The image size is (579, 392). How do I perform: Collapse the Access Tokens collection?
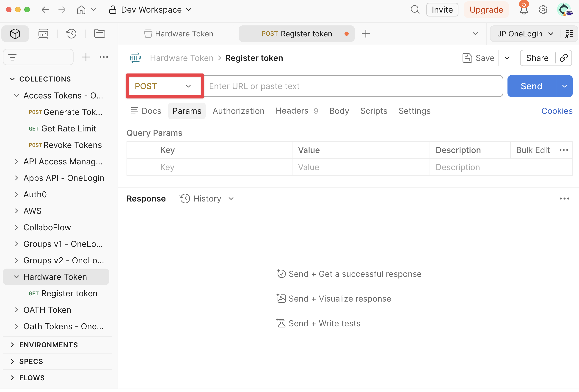pos(17,95)
